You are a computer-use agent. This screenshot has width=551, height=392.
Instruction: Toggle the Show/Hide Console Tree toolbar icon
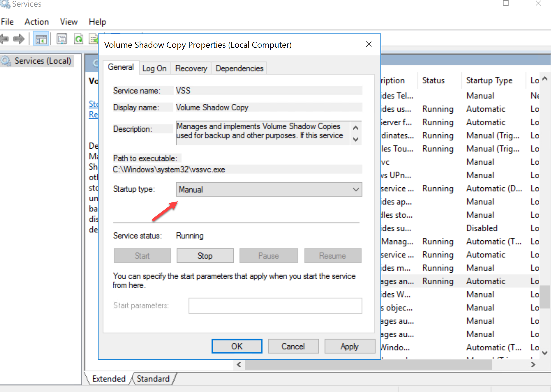click(x=41, y=39)
